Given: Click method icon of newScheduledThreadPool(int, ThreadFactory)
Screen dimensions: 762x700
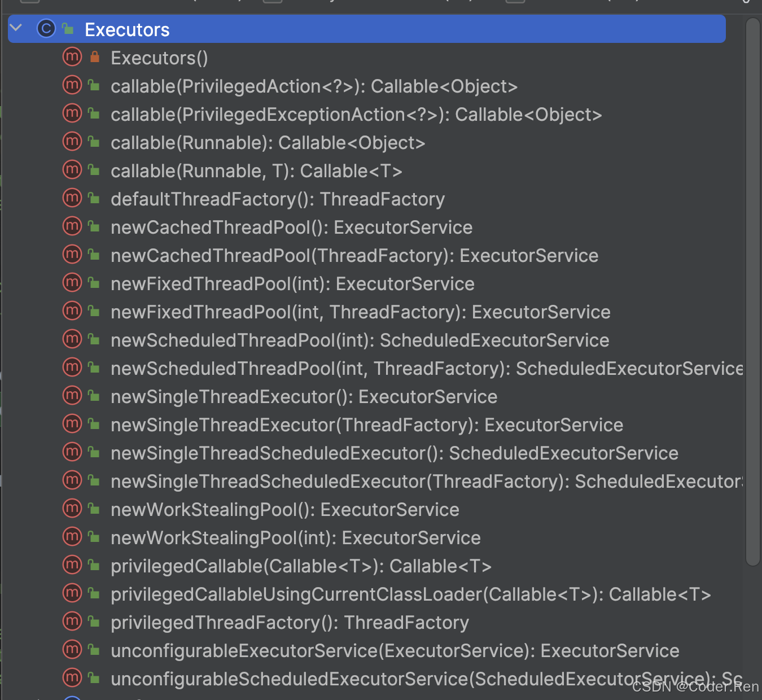Looking at the screenshot, I should [72, 368].
